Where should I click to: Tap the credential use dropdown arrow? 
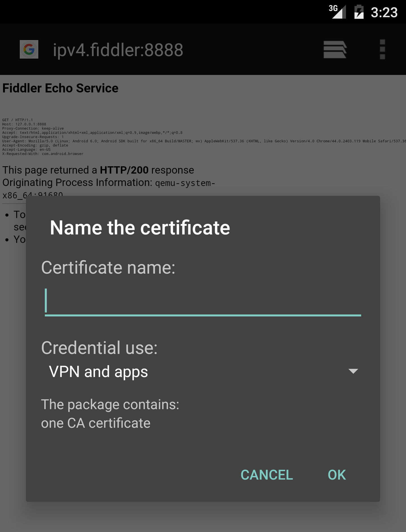tap(353, 371)
